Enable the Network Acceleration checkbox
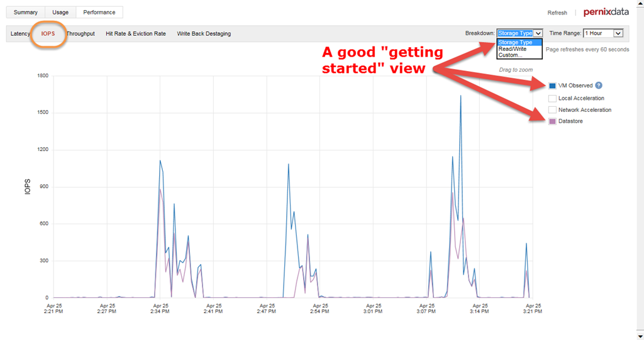Viewport: 644px width, 340px height. click(552, 110)
